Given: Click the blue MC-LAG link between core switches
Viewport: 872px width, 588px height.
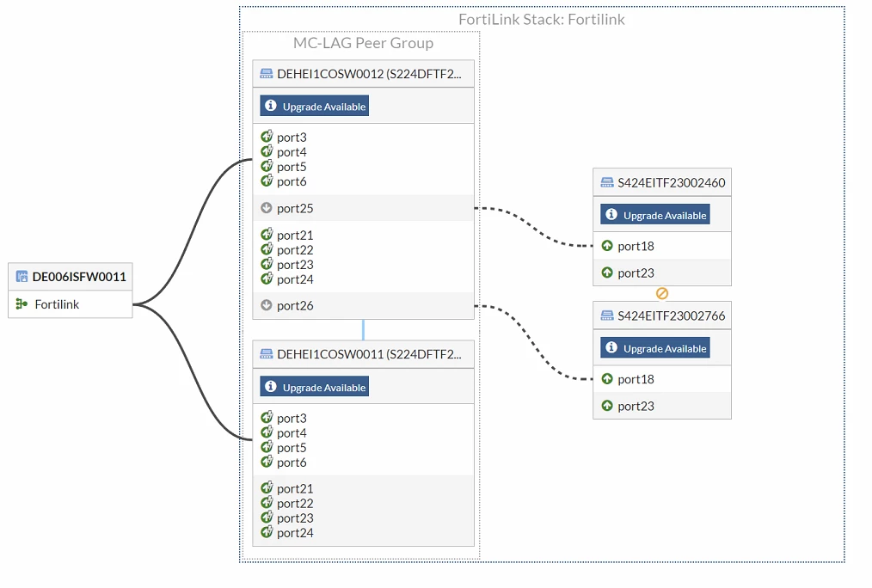Looking at the screenshot, I should coord(363,329).
